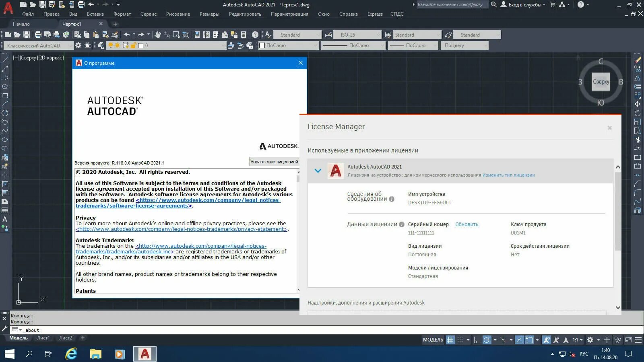Open the search magnifier icon in the title bar
Viewport: 644px width, 362px height.
[493, 5]
